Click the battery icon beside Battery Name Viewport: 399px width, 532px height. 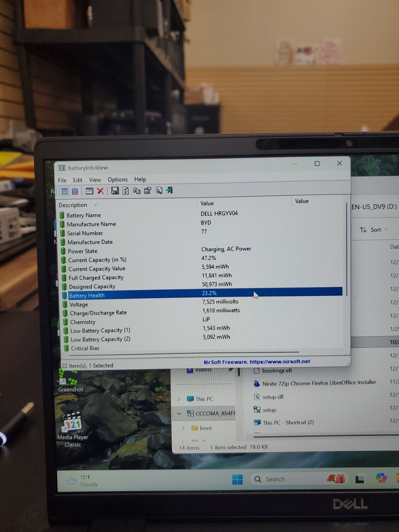62,215
